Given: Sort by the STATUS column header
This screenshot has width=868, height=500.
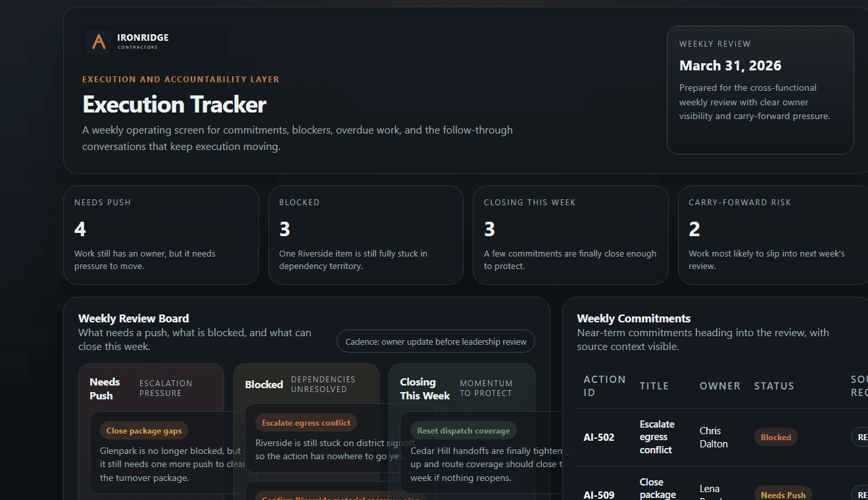Looking at the screenshot, I should (774, 386).
